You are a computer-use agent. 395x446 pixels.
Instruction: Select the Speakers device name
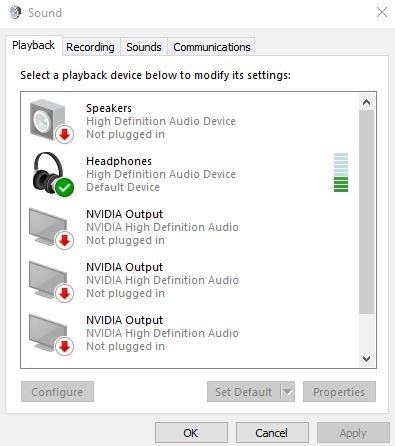109,108
